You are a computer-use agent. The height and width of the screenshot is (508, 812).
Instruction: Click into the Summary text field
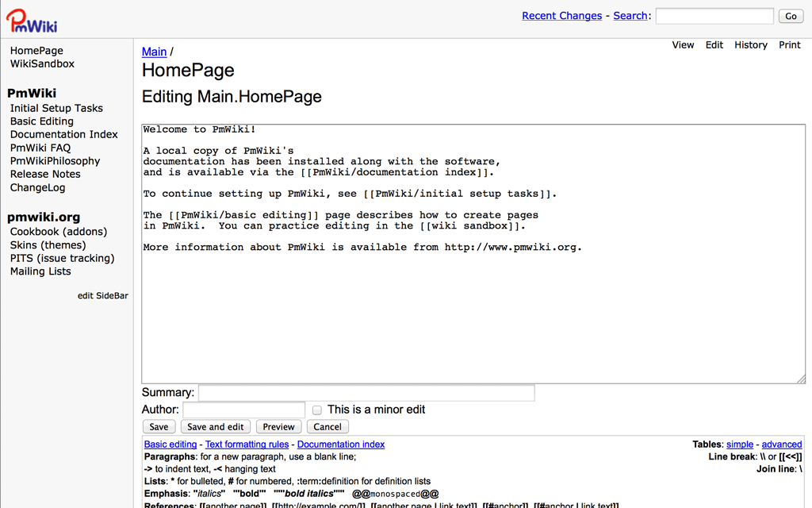pos(366,393)
